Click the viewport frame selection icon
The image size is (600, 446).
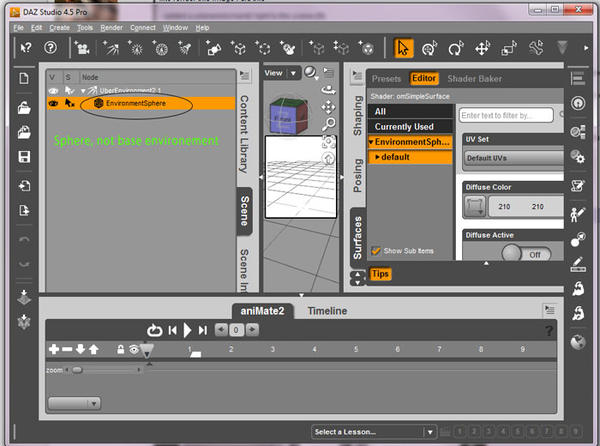pyautogui.click(x=328, y=142)
